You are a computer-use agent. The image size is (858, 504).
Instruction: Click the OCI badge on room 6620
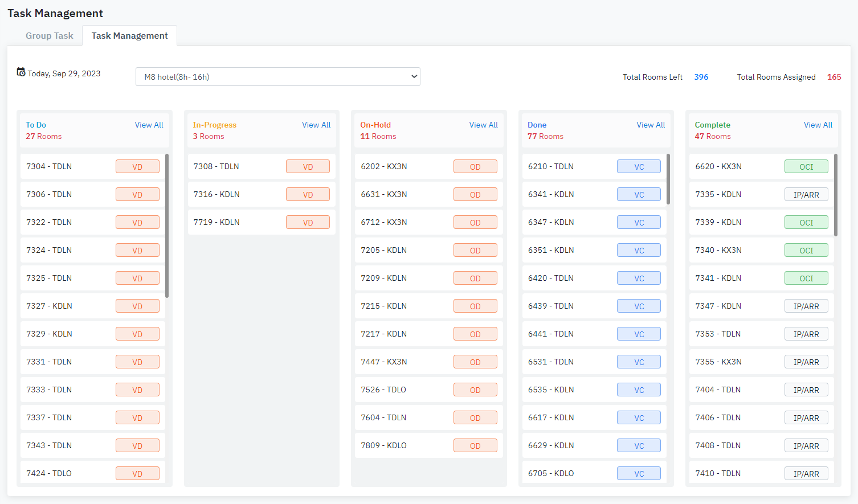pos(806,167)
